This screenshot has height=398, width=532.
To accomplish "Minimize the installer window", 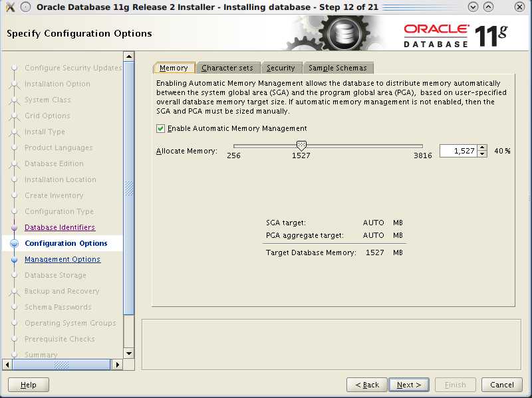I will (473, 7).
